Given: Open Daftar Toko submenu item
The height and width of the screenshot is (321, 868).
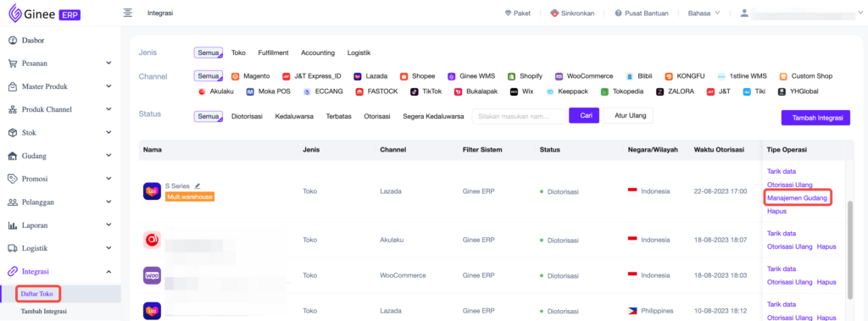Looking at the screenshot, I should pyautogui.click(x=37, y=294).
